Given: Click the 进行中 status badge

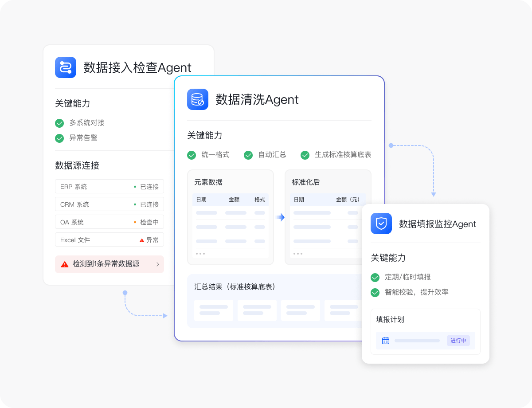Looking at the screenshot, I should click(x=458, y=341).
